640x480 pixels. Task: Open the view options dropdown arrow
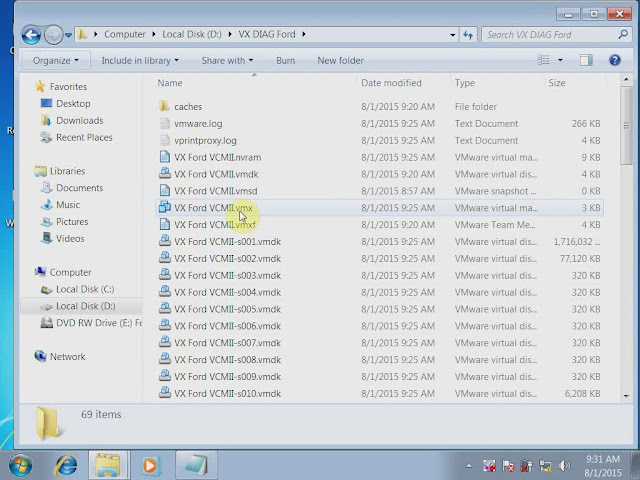pos(560,60)
